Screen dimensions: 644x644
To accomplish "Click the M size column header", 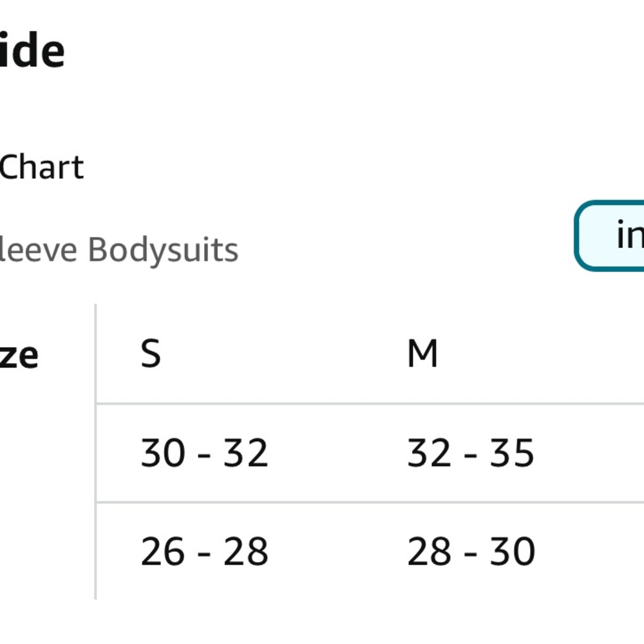I will pos(422,353).
